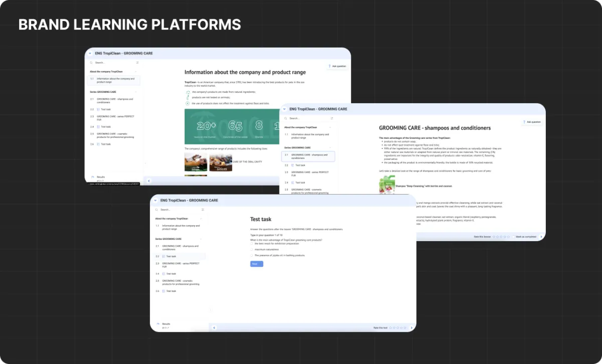Click test icon of 2.2 in top-left window
Viewport: 602px width, 364px height.
[x=98, y=109]
